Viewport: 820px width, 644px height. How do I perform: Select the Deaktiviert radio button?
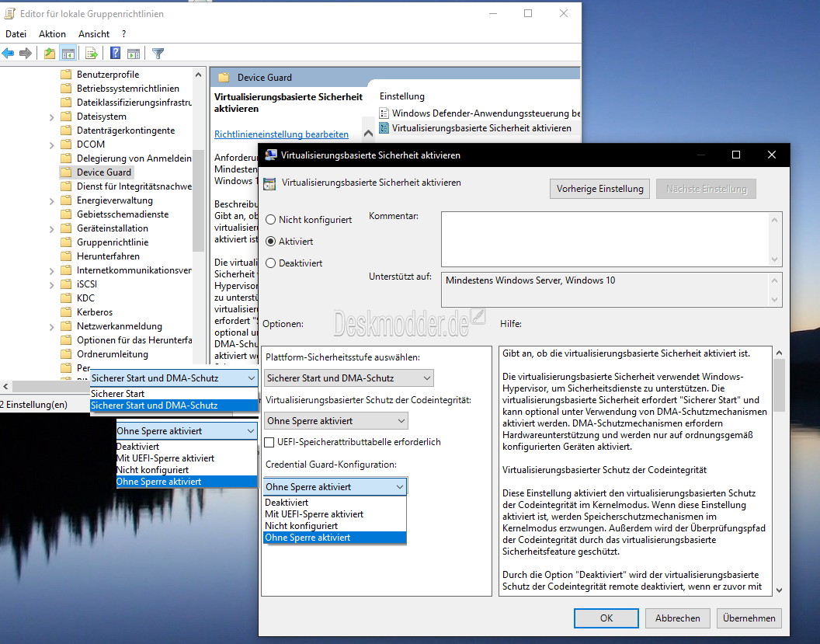click(270, 263)
